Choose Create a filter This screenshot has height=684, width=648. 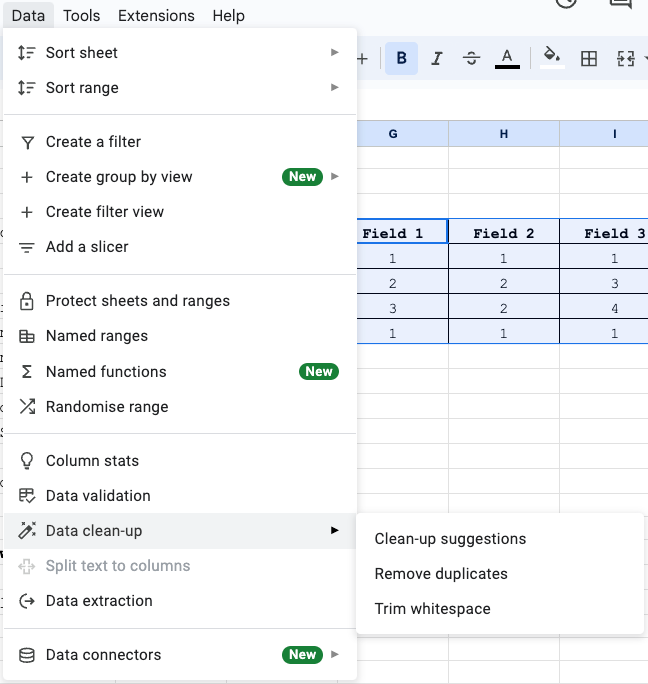click(x=180, y=142)
